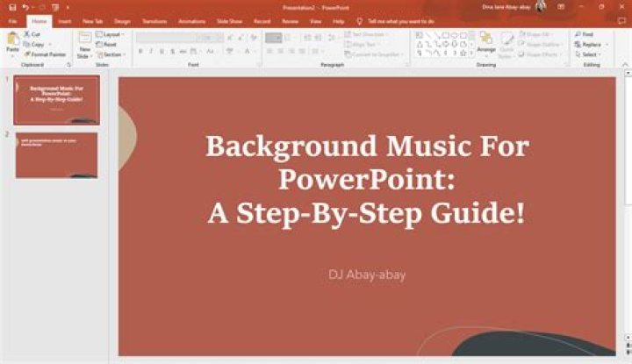The height and width of the screenshot is (364, 632).
Task: Collapse the ribbon with the chevron
Action: tap(625, 64)
